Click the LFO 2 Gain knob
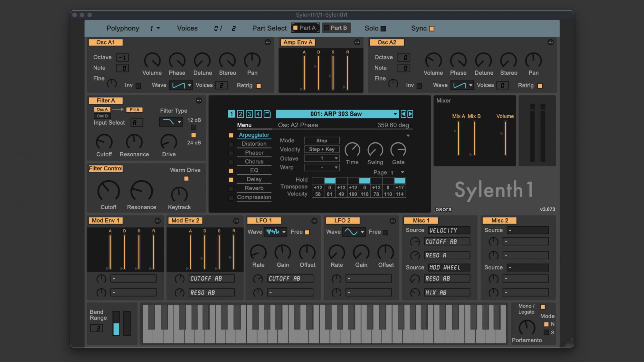 pyautogui.click(x=361, y=252)
